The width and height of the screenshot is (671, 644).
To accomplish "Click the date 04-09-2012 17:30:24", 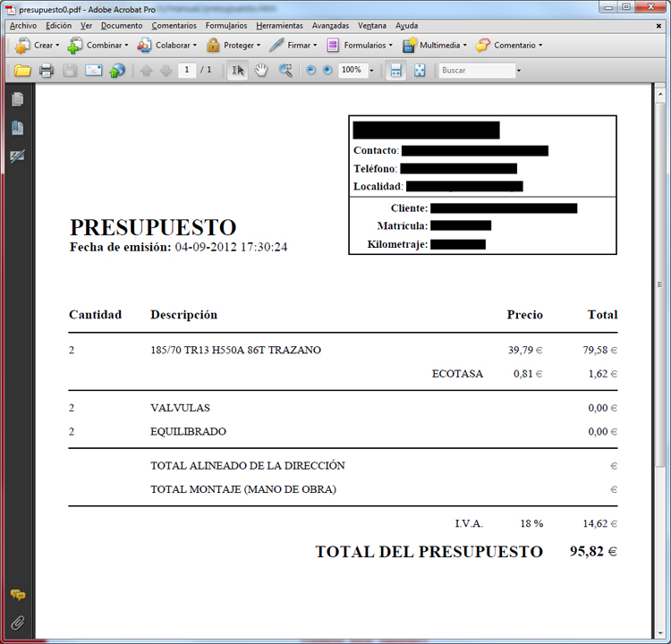I will point(231,247).
